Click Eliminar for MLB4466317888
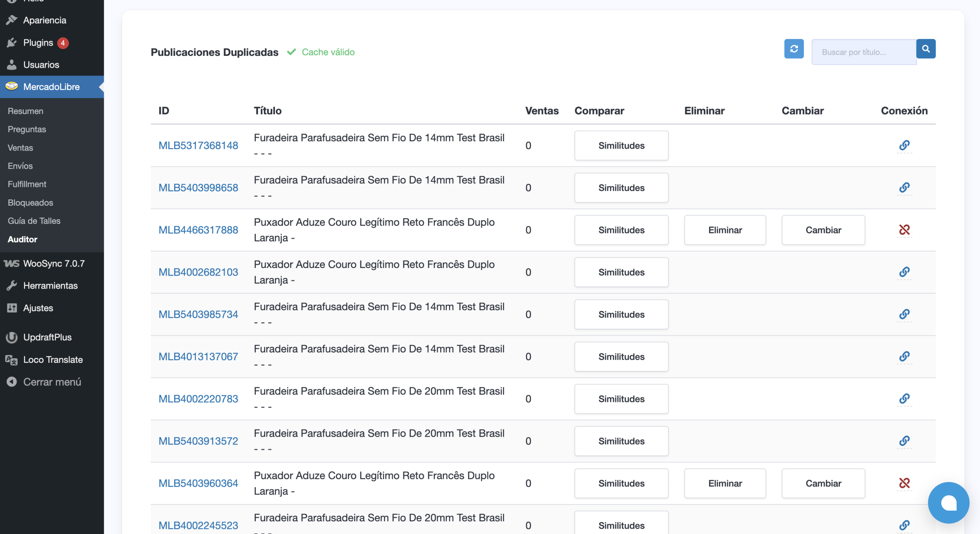The height and width of the screenshot is (534, 980). click(x=725, y=230)
